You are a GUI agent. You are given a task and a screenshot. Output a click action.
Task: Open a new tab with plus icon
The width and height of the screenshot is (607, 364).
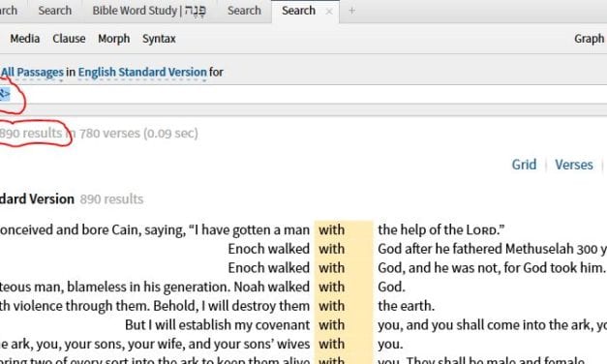coord(351,11)
